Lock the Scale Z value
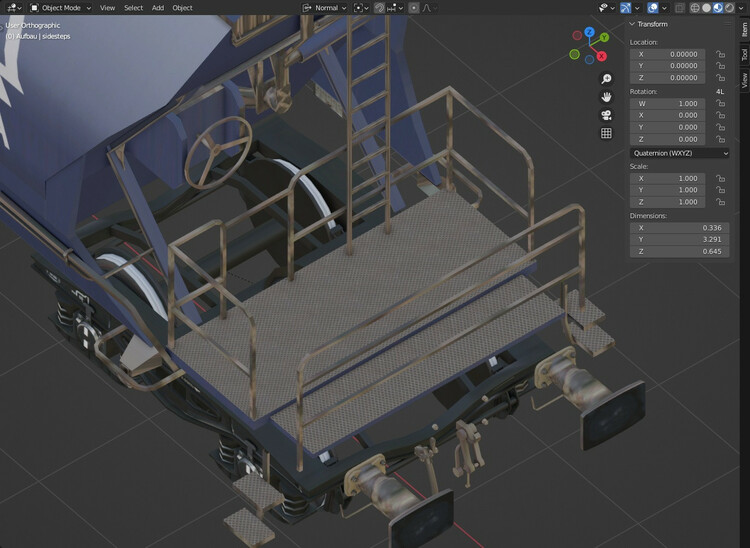750x548 pixels. [x=720, y=202]
